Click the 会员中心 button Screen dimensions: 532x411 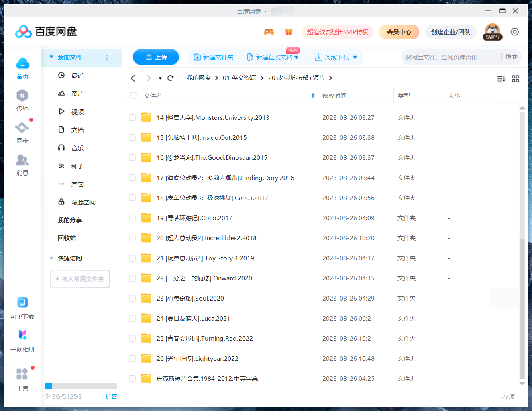point(399,32)
